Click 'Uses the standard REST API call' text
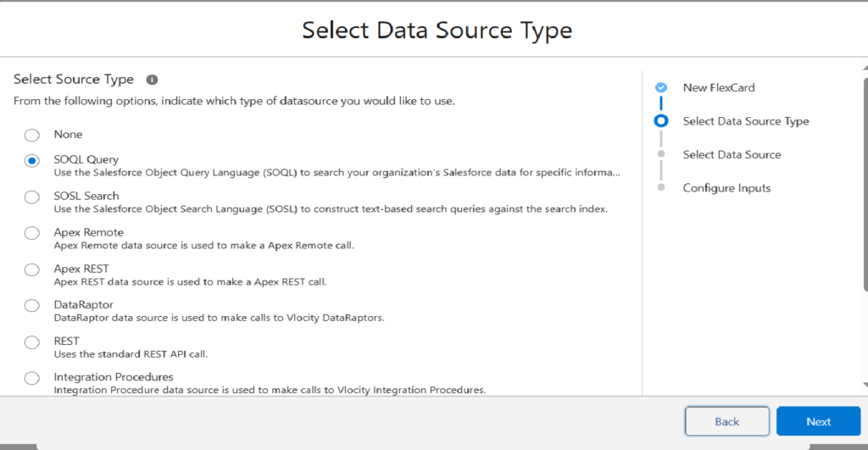 [x=131, y=354]
